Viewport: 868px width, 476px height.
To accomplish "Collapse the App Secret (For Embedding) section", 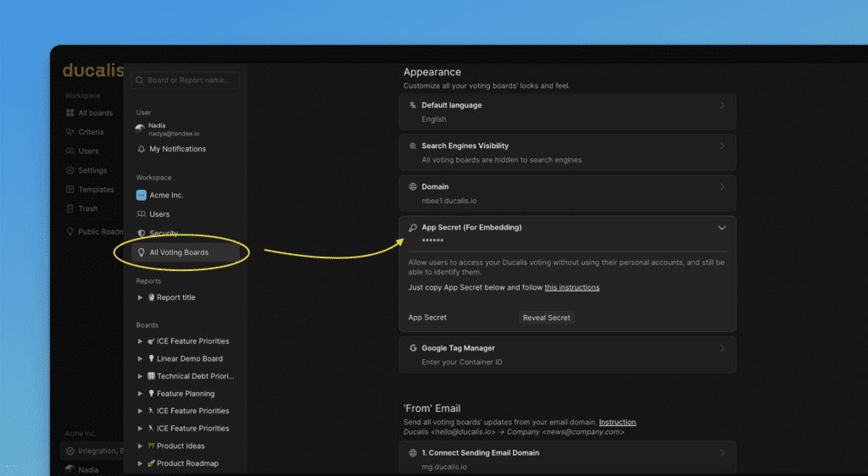I will coord(721,228).
